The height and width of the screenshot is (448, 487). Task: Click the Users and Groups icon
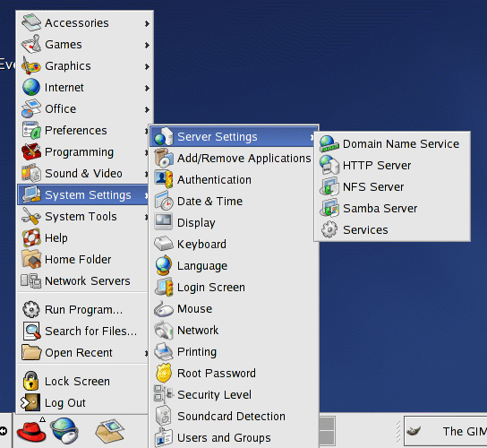[163, 437]
